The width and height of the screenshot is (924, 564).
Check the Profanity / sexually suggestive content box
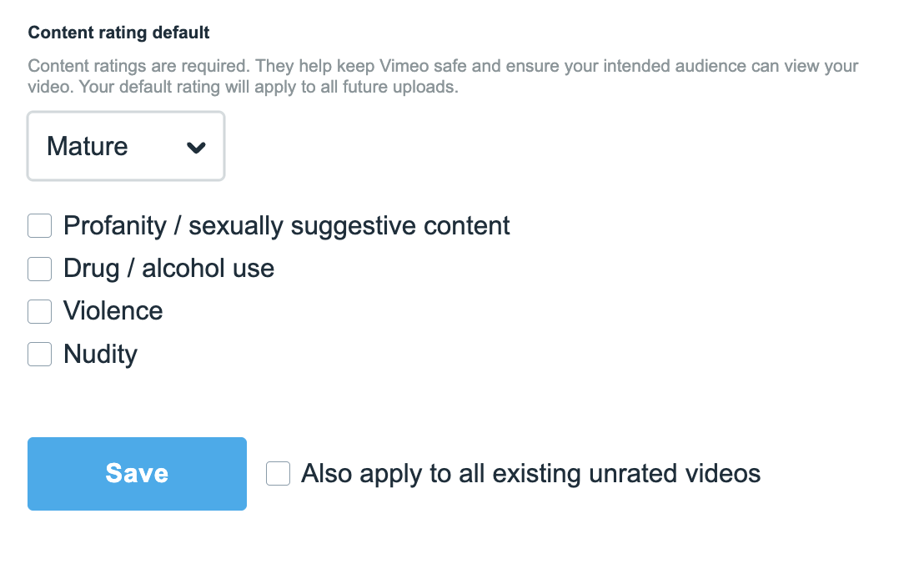(40, 226)
